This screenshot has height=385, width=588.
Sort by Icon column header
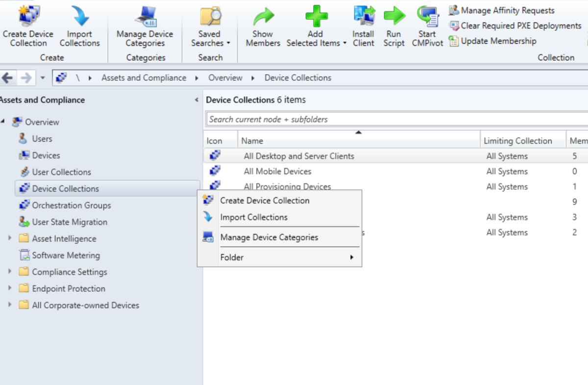click(x=220, y=141)
